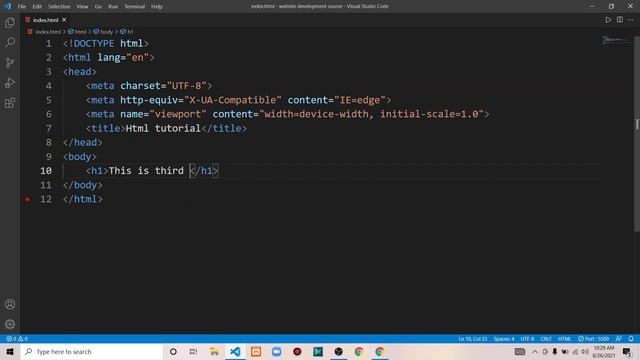
Task: Click line number 10 in the gutter
Action: 46,171
